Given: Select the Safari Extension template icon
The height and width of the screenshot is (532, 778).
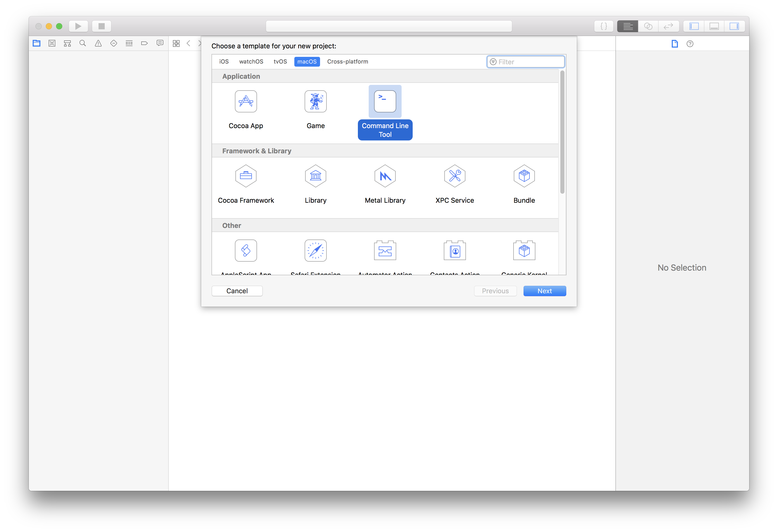Looking at the screenshot, I should click(x=315, y=250).
